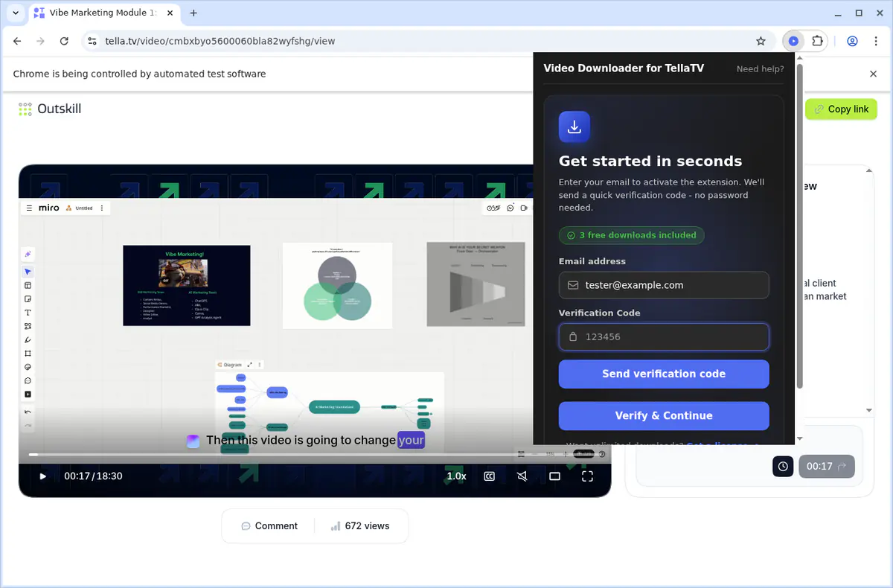Close the automated test software notice
Viewport: 893px width, 588px height.
tap(874, 74)
